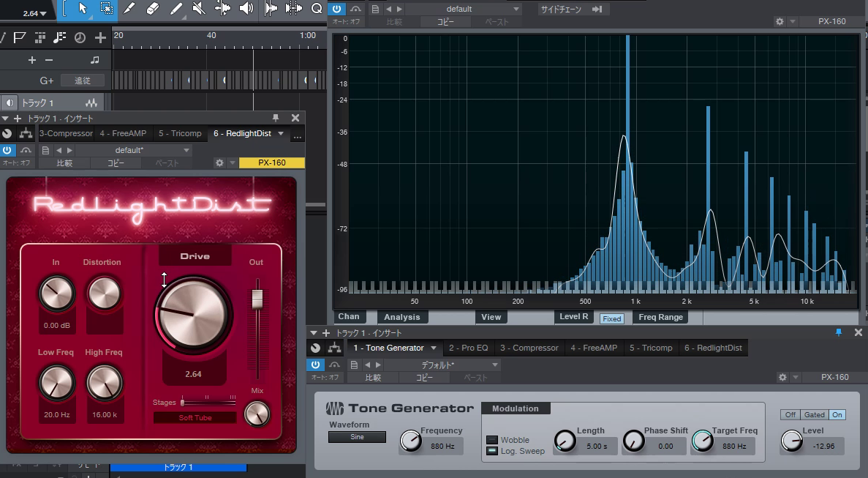Click the preset page icon in the Tone Generator header

pyautogui.click(x=354, y=365)
